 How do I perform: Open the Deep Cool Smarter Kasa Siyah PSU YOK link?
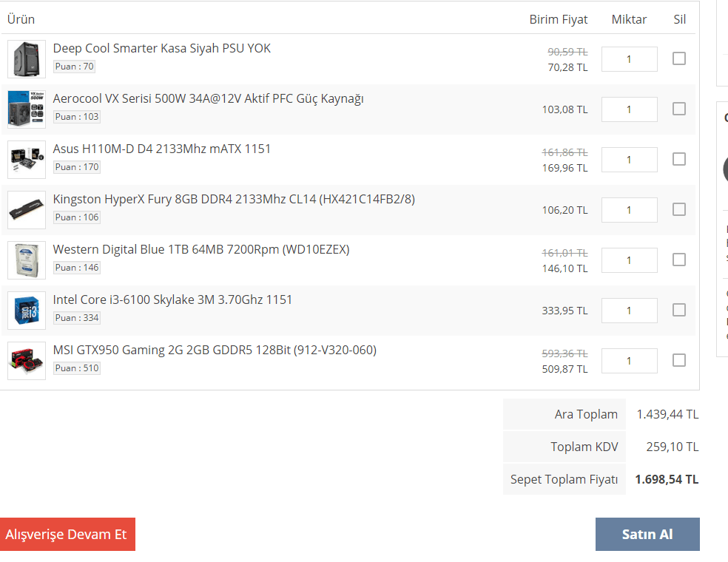point(161,48)
